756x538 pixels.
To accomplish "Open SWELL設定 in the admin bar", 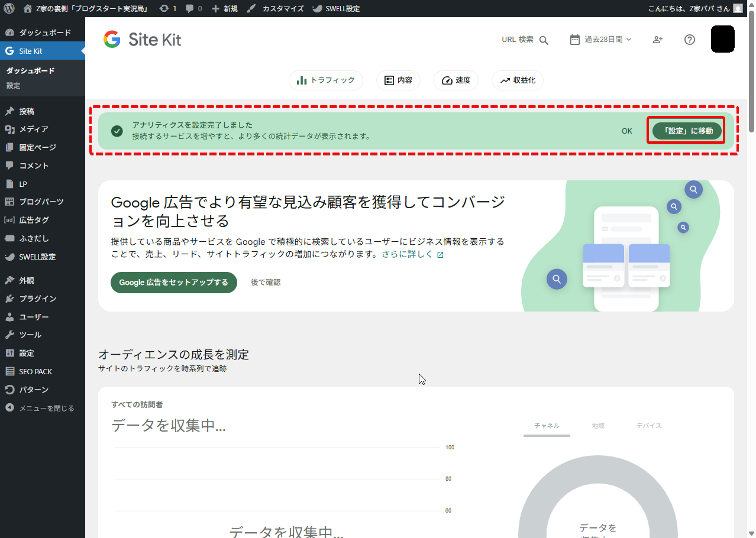I will (x=335, y=8).
